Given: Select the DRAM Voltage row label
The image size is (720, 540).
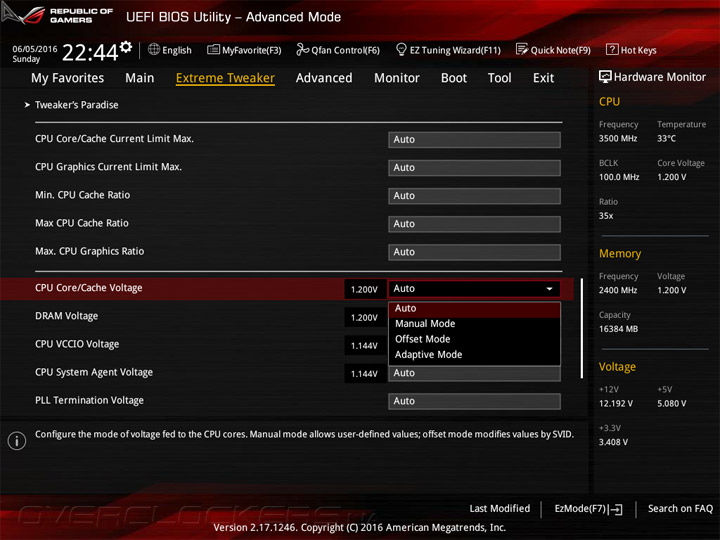Looking at the screenshot, I should [67, 316].
